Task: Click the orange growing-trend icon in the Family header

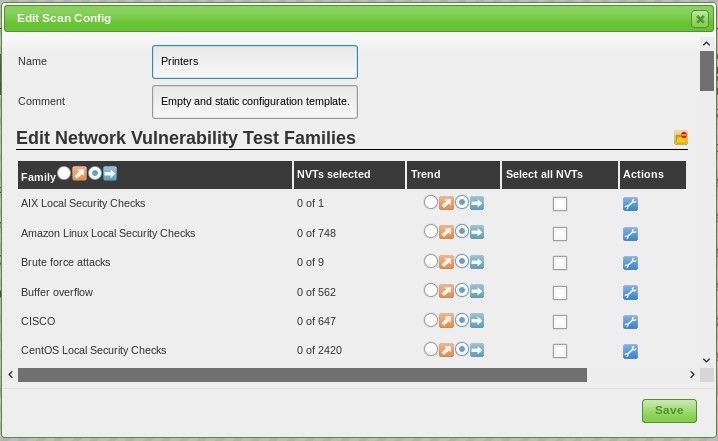Action: click(79, 174)
